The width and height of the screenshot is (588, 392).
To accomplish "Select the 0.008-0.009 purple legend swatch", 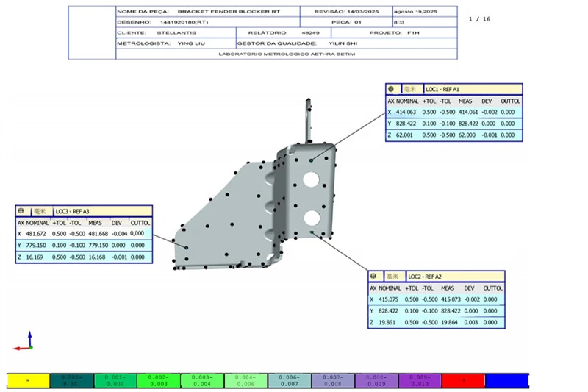I will click(x=376, y=381).
